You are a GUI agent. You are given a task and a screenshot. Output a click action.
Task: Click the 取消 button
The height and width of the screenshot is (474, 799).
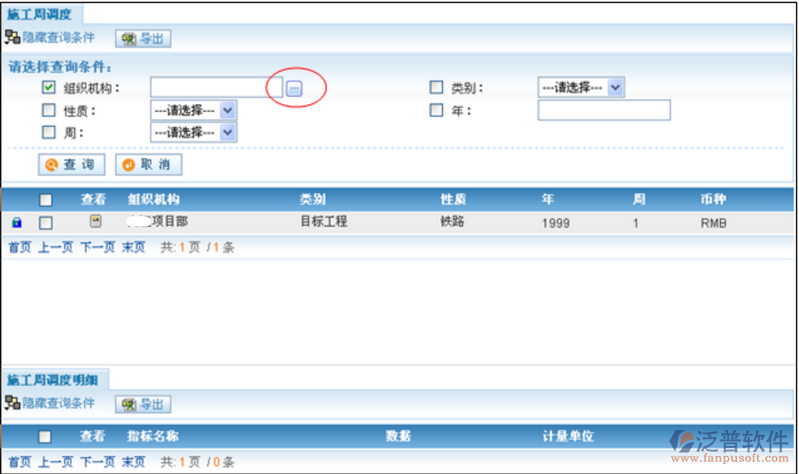148,165
